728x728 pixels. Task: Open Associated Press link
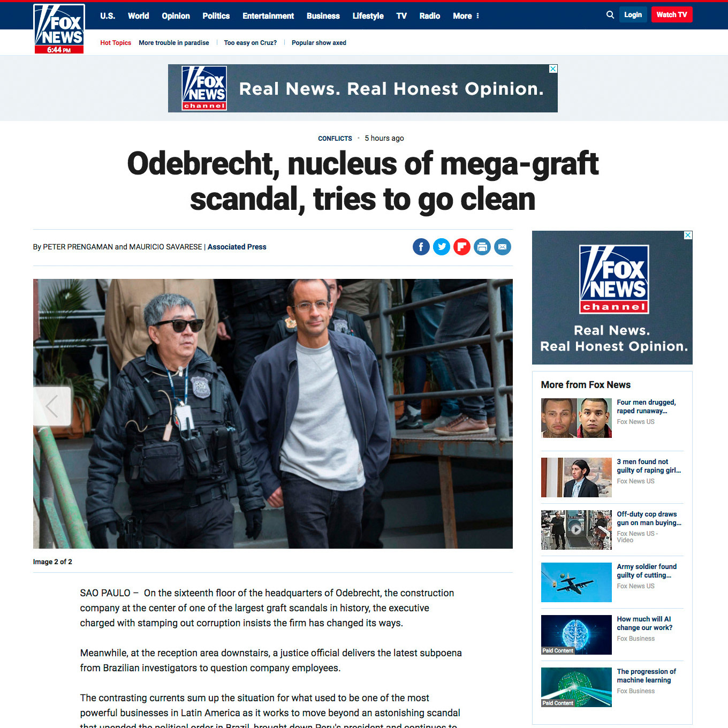pyautogui.click(x=237, y=247)
